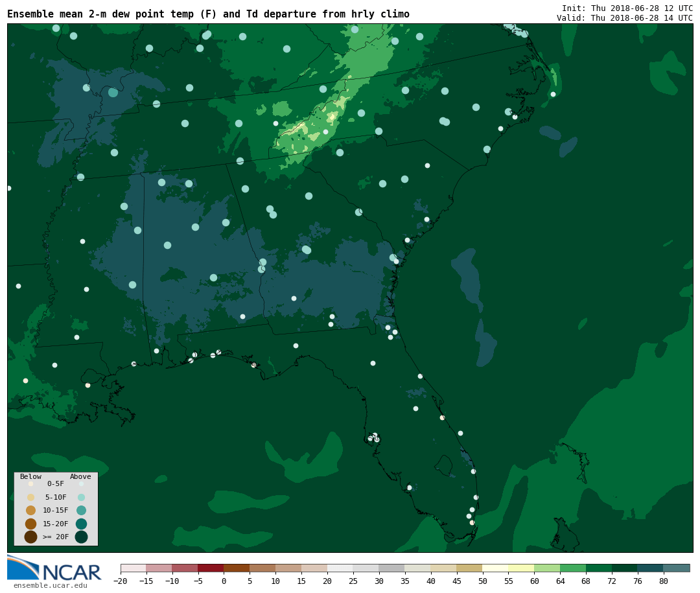This screenshot has width=700, height=593.
Task: Click the gray-teal colorbar segment above 80
Action: 677,568
